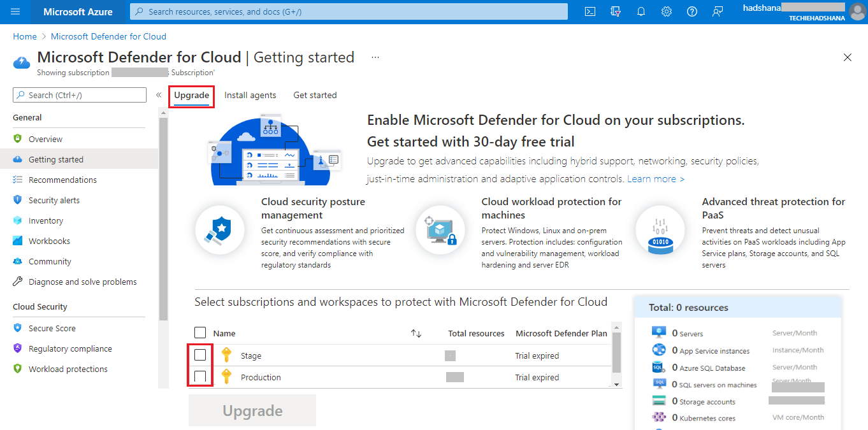
Task: Go to the Home breadcrumb
Action: (x=25, y=36)
